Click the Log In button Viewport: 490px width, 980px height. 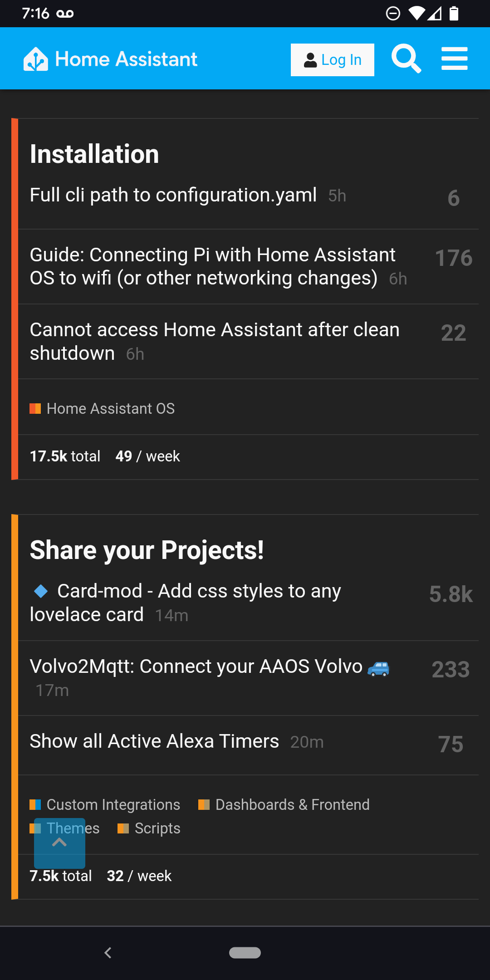(333, 60)
